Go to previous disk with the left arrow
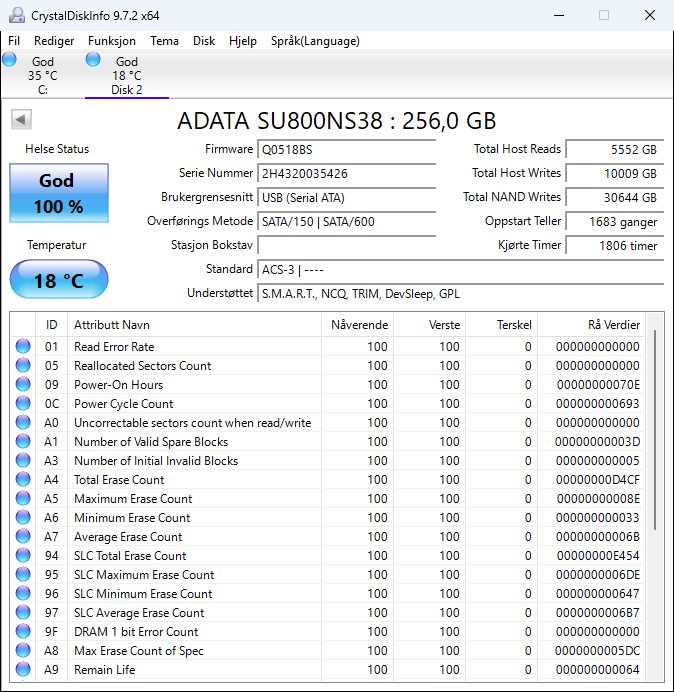This screenshot has height=692, width=674. pos(21,119)
